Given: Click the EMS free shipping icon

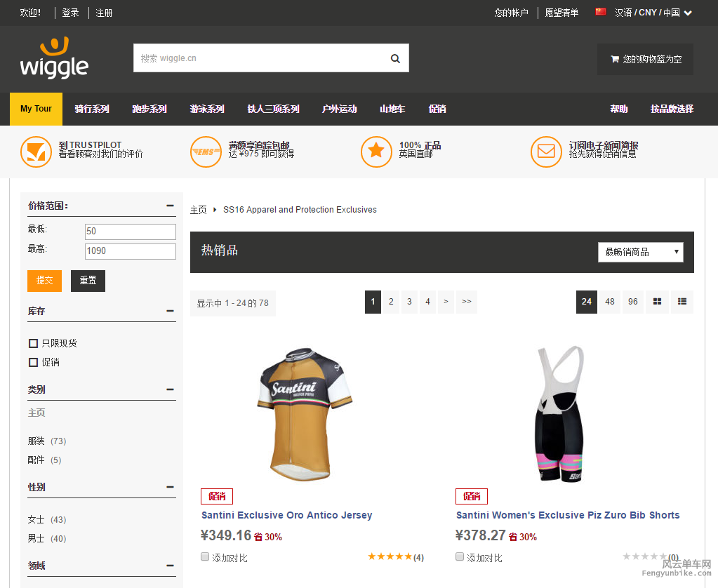Looking at the screenshot, I should pyautogui.click(x=206, y=152).
